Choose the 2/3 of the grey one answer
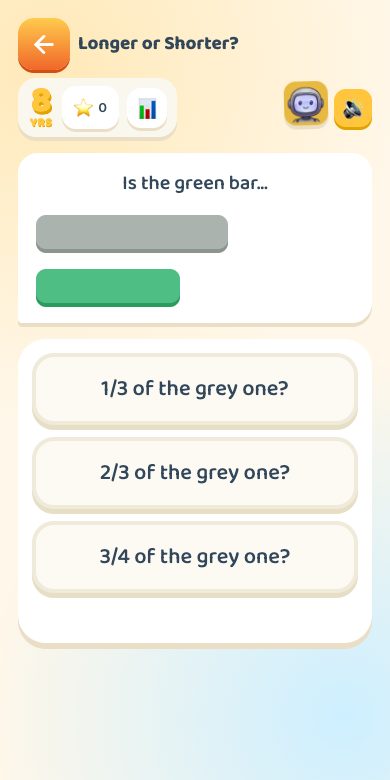 (x=195, y=474)
